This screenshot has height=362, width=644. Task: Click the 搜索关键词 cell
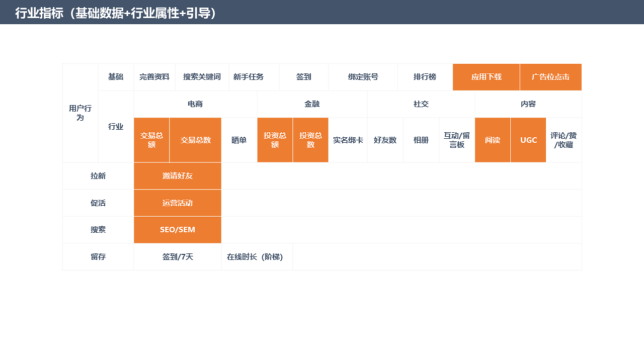pyautogui.click(x=202, y=77)
